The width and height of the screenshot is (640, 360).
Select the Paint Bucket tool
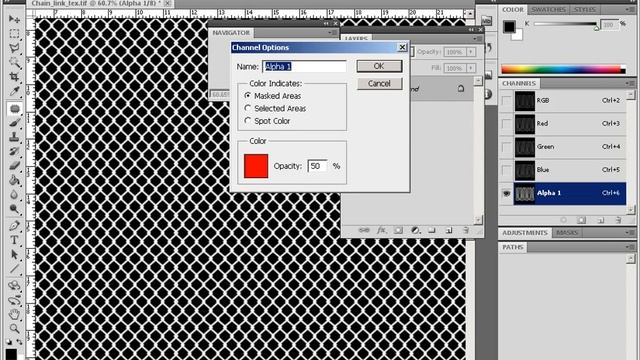(14, 180)
